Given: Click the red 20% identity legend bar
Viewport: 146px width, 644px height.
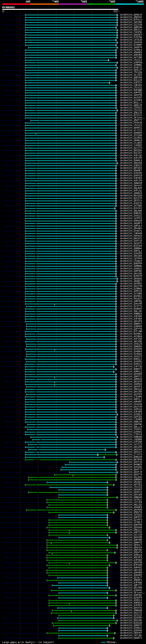Looking at the screenshot, I should (x=16, y=4).
